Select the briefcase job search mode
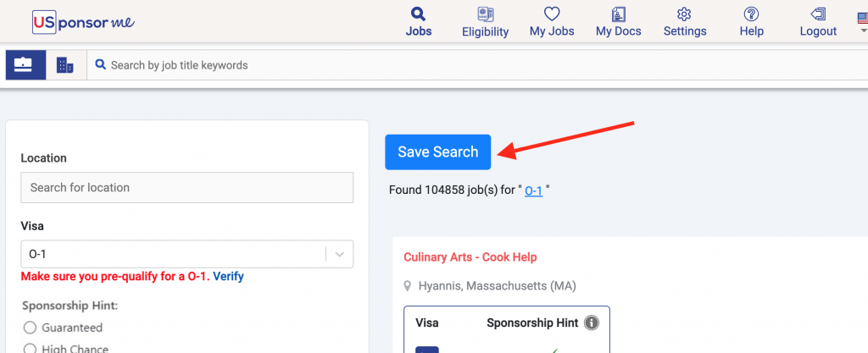 [x=26, y=65]
